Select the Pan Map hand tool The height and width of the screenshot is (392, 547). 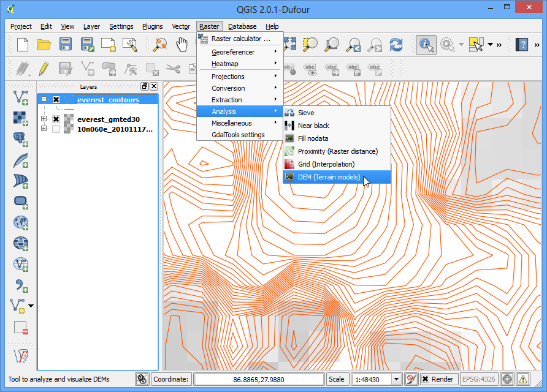pyautogui.click(x=182, y=45)
